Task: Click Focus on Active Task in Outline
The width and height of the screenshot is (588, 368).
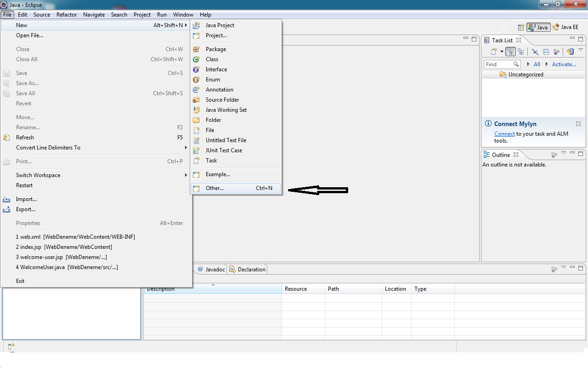Action: [x=554, y=154]
